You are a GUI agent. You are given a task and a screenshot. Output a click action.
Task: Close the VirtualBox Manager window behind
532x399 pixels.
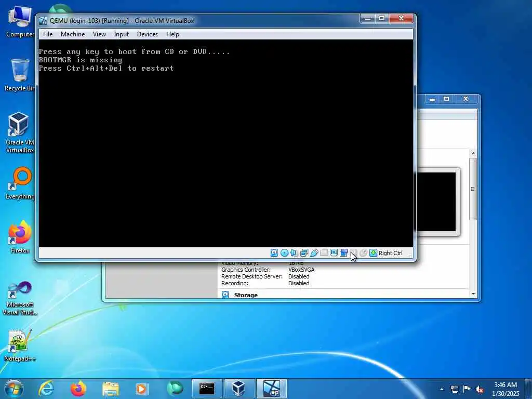[x=466, y=99]
